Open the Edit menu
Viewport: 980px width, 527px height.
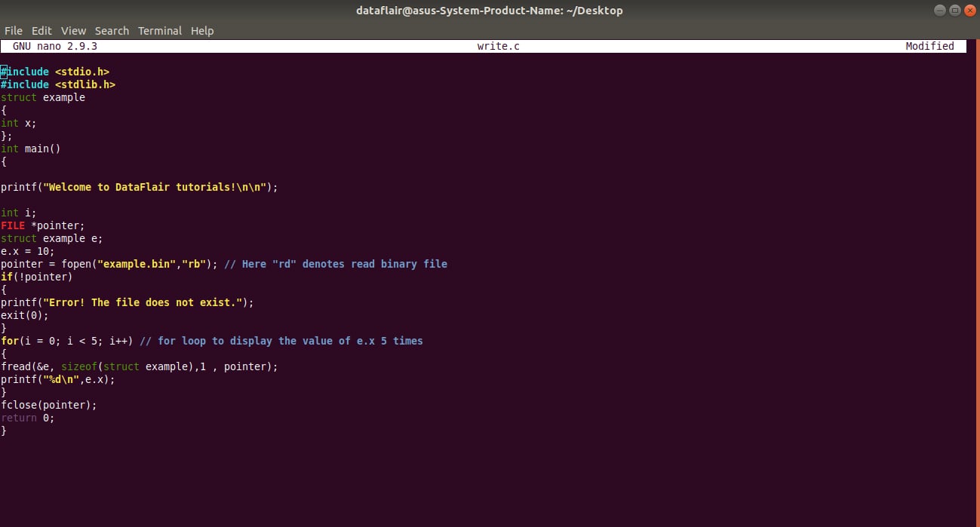(41, 30)
